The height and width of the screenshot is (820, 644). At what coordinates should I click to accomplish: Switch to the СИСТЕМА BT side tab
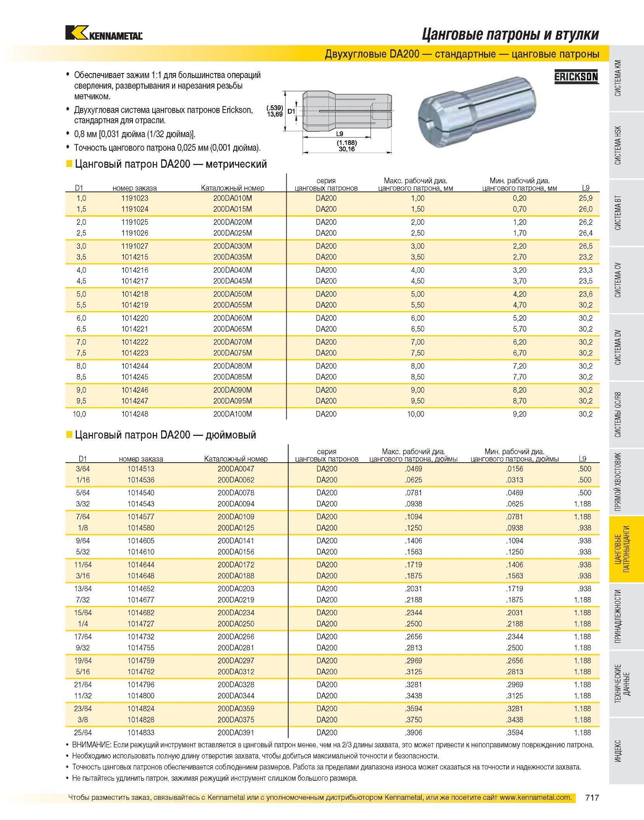click(627, 213)
